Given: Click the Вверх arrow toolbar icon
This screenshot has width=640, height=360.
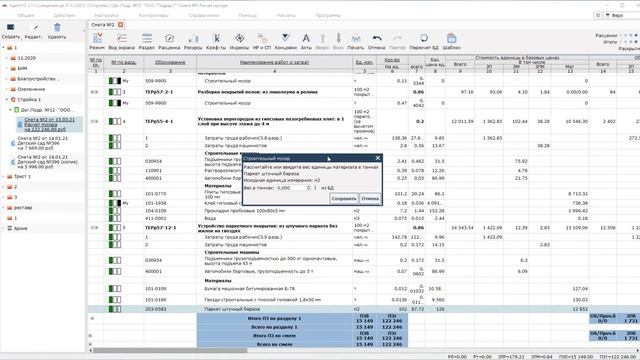Looking at the screenshot, I should pos(322,38).
